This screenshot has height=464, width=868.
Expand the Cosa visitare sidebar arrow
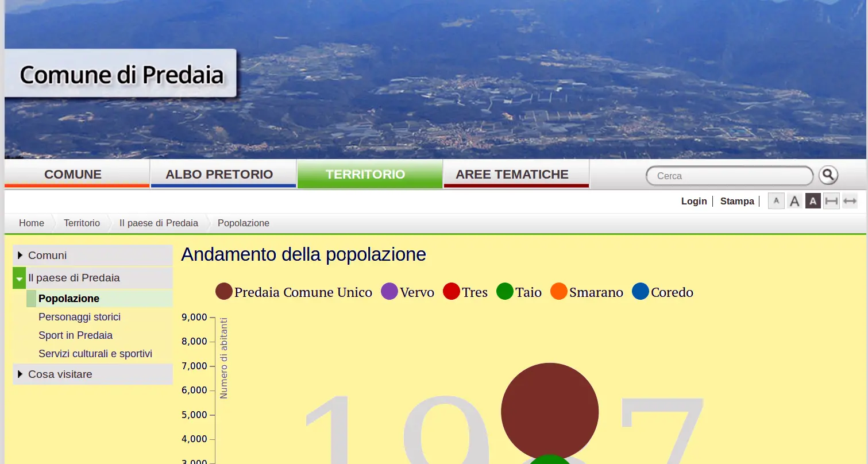click(20, 374)
